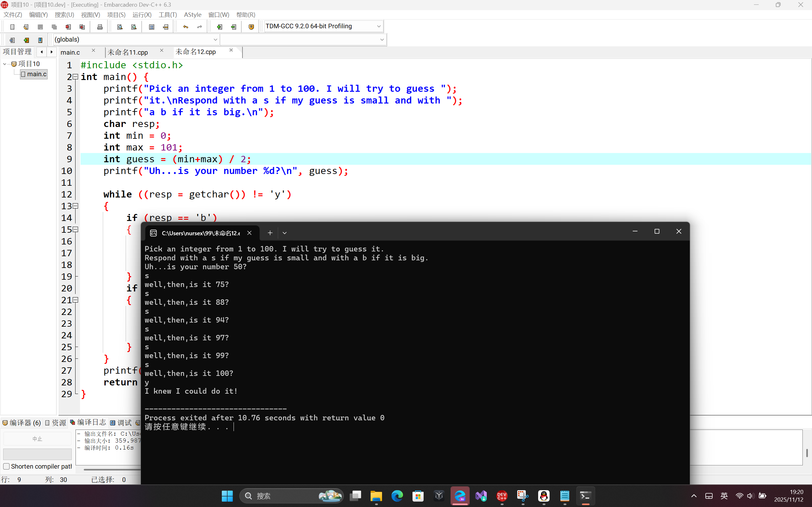The height and width of the screenshot is (507, 812).
Task: Click the compile log horizontal scrollbar
Action: (x=111, y=470)
